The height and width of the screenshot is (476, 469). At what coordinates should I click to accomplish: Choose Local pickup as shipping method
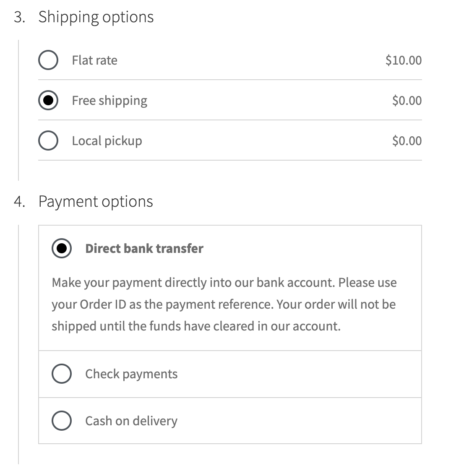48,140
